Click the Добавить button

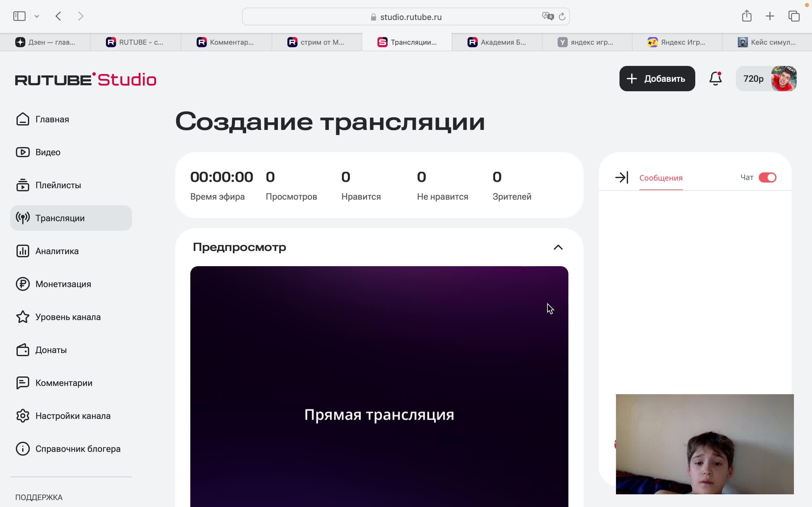657,78
